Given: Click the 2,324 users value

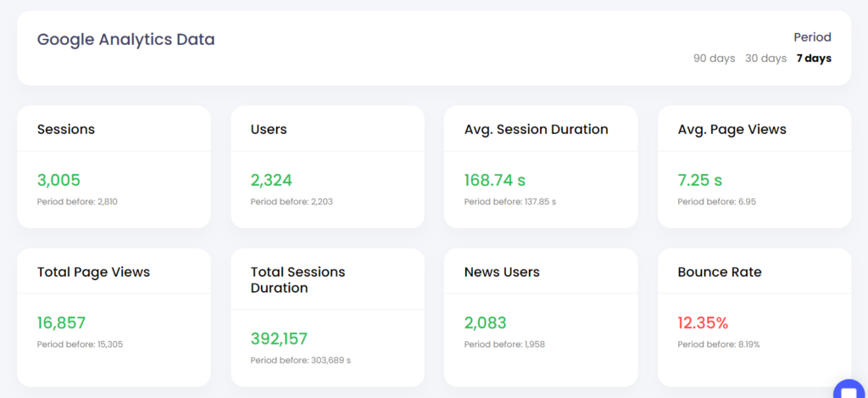Looking at the screenshot, I should (271, 180).
